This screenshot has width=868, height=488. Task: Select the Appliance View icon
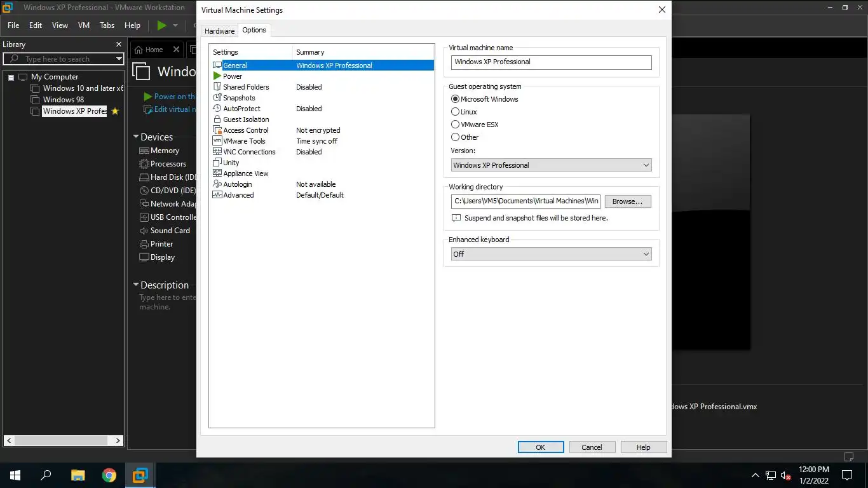pos(217,173)
